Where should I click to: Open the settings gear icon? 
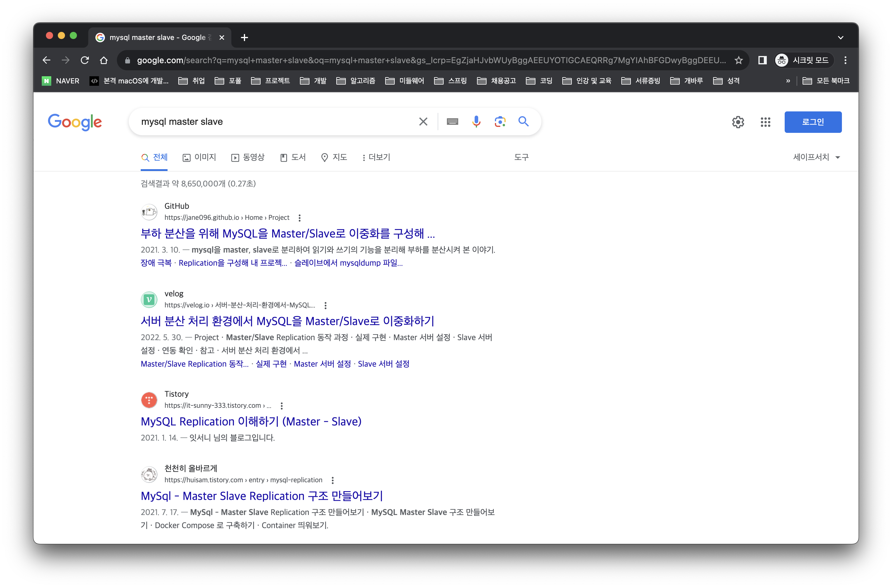coord(738,122)
